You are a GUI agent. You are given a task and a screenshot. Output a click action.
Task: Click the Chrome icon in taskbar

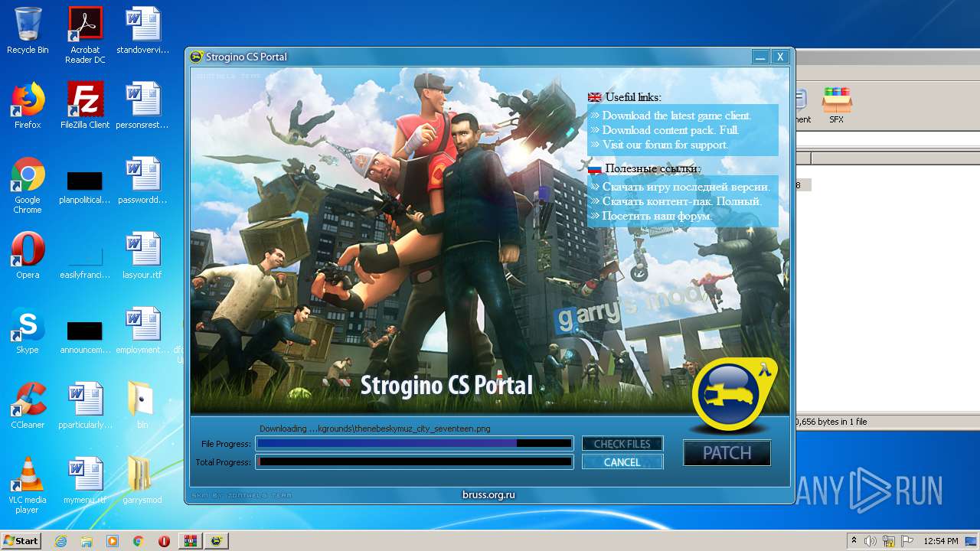pos(138,541)
